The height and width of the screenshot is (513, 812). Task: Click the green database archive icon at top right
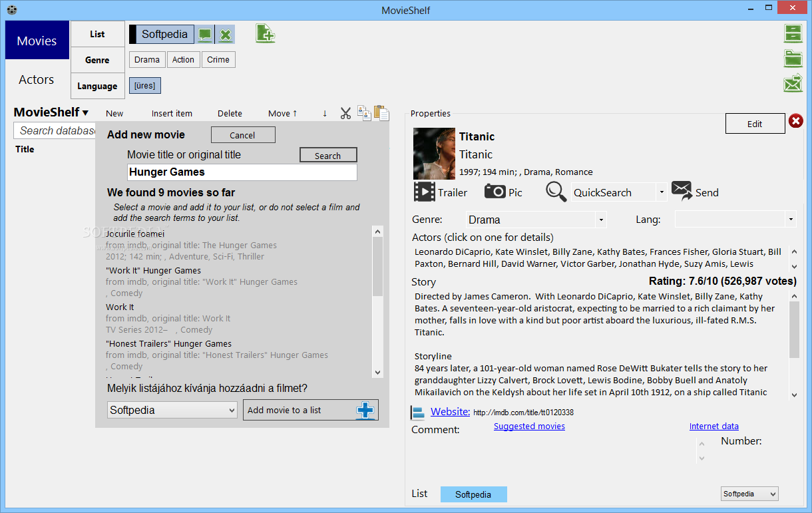pos(793,33)
